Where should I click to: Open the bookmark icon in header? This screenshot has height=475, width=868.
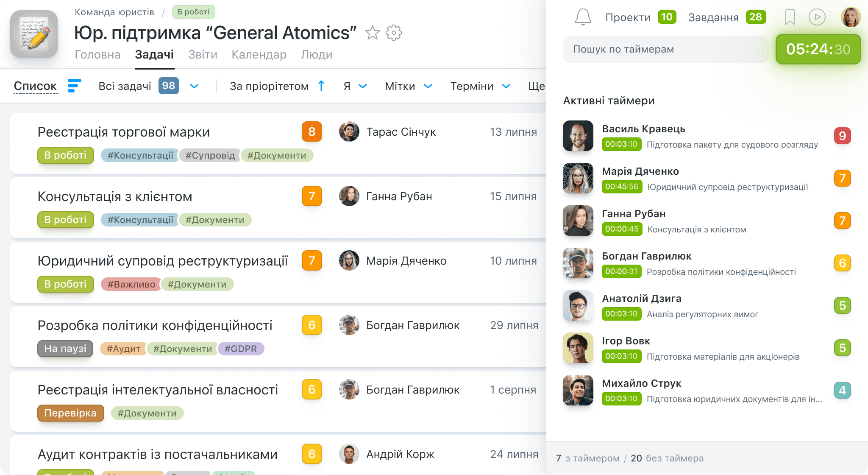(x=790, y=17)
